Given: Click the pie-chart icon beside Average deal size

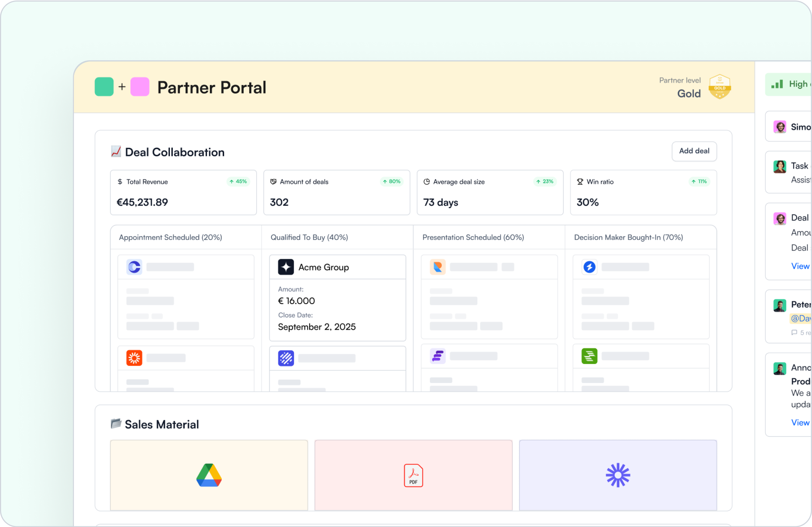Looking at the screenshot, I should click(x=426, y=182).
